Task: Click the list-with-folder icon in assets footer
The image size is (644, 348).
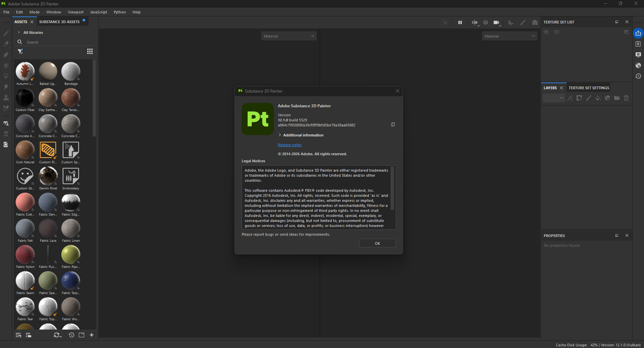Action: coord(29,335)
